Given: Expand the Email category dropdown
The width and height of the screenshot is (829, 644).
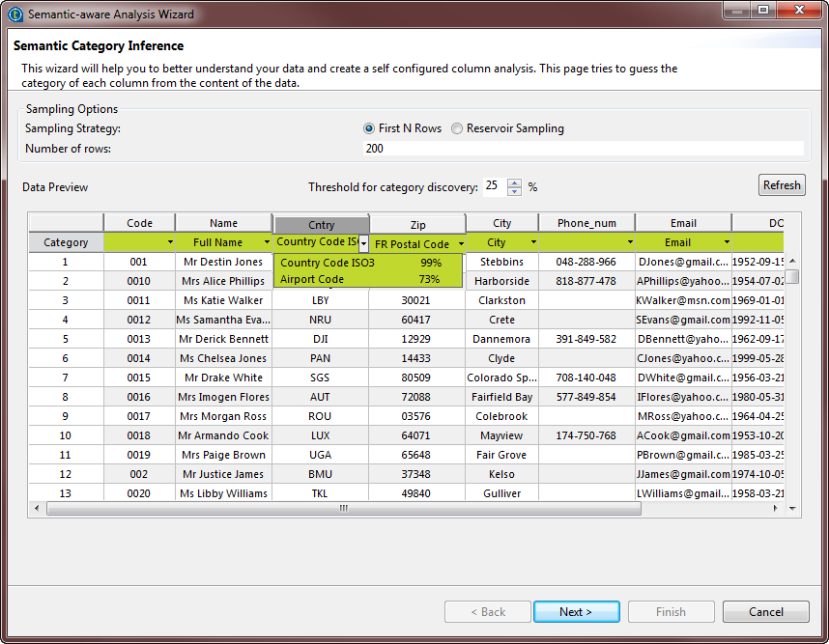Looking at the screenshot, I should (x=725, y=242).
